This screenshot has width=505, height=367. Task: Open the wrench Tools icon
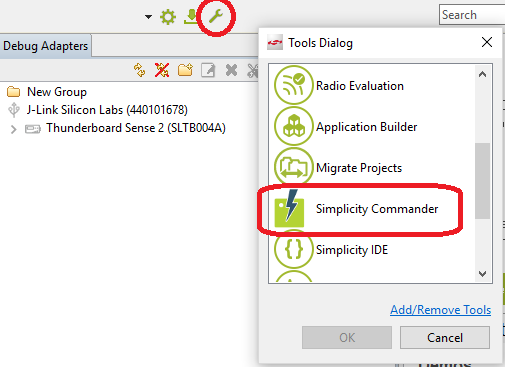click(216, 16)
